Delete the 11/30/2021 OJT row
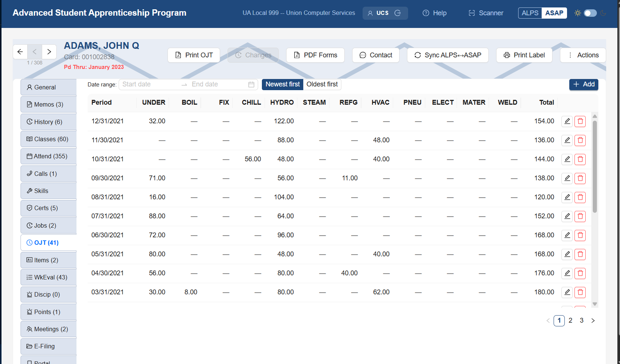 click(580, 140)
